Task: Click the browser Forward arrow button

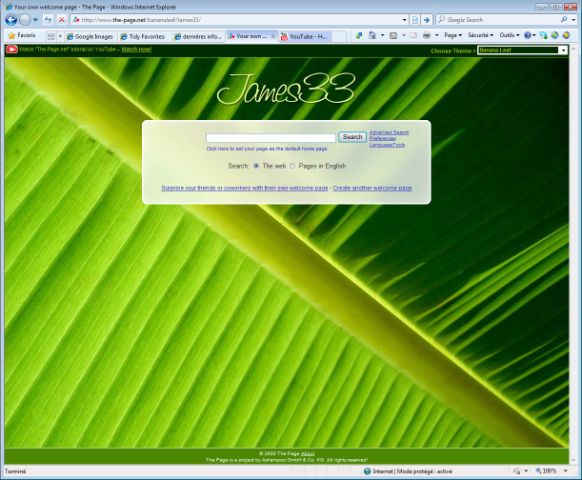Action: point(25,20)
